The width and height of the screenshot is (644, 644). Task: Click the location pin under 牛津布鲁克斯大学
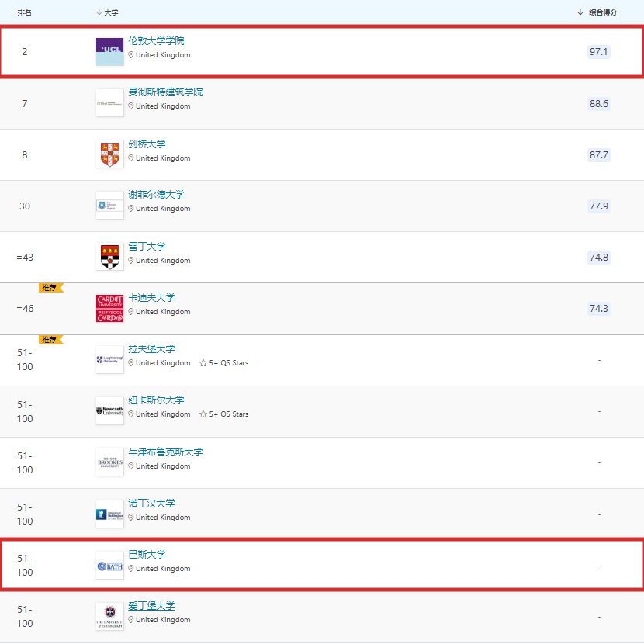point(131,466)
